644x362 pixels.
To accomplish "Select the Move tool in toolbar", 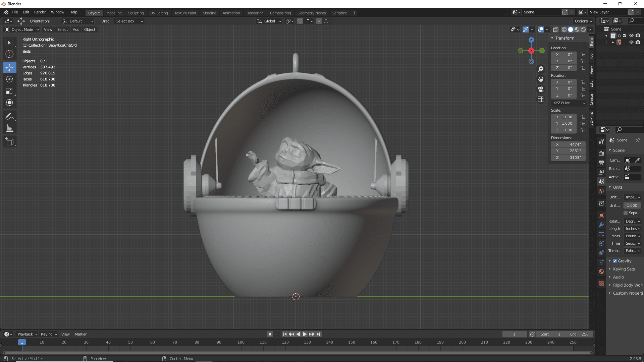I will click(x=10, y=67).
